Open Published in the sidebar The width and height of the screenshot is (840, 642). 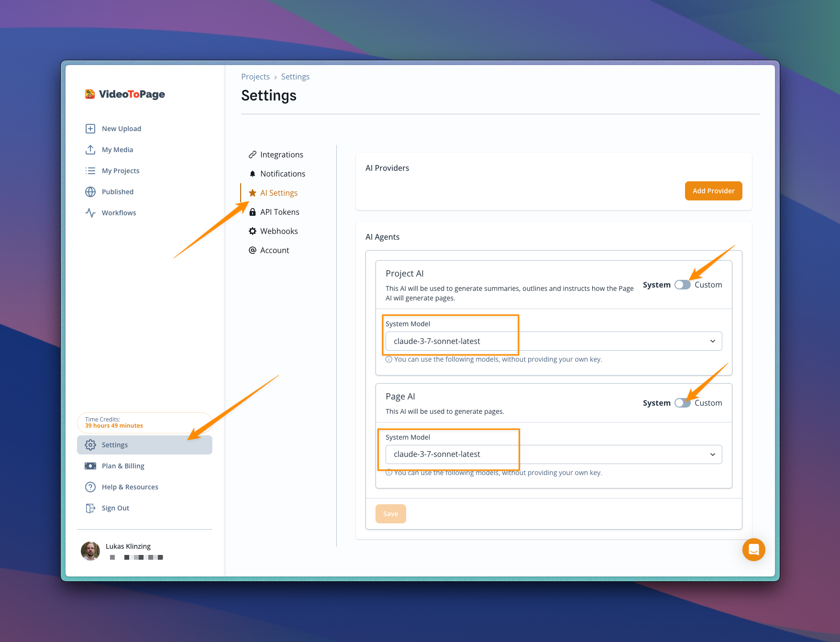coord(144,192)
